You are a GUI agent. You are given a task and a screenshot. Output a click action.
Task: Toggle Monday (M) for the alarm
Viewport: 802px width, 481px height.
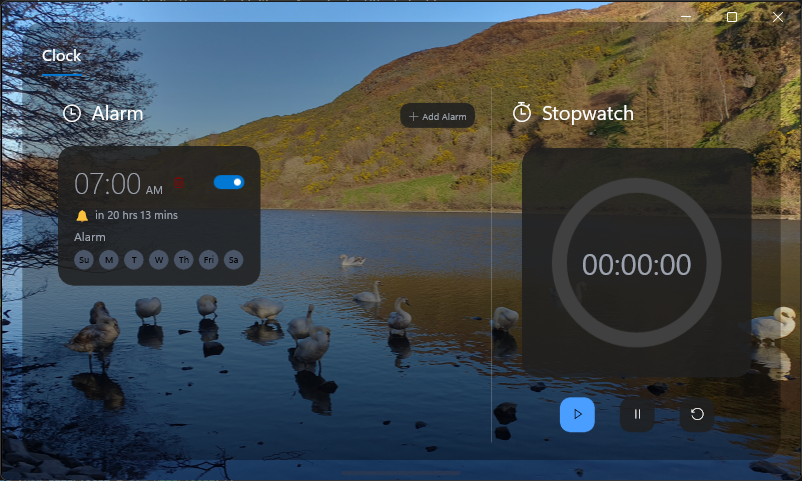pyautogui.click(x=109, y=260)
